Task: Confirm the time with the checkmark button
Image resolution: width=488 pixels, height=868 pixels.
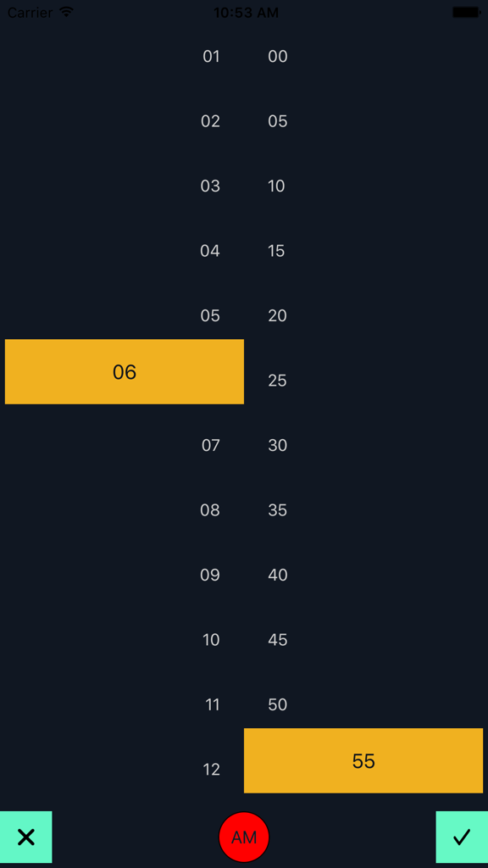Action: coord(462,837)
